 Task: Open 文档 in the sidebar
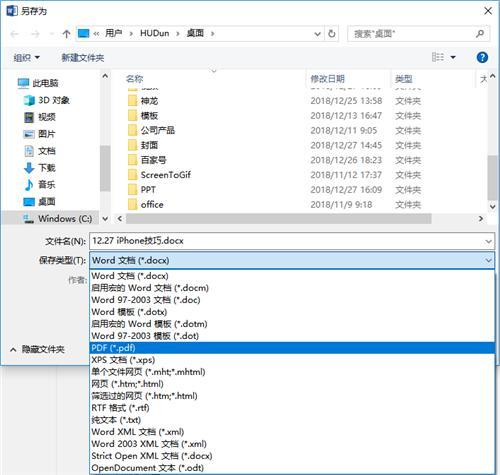[39, 151]
